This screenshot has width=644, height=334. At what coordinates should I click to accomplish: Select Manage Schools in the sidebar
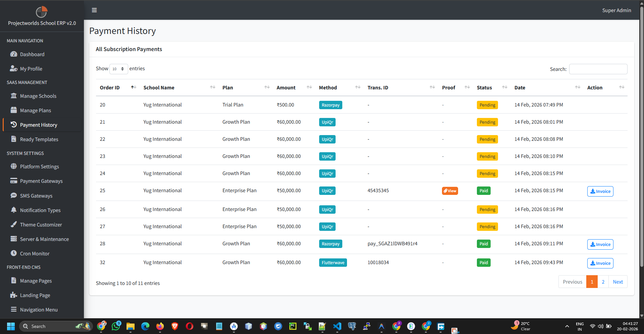[x=38, y=96]
